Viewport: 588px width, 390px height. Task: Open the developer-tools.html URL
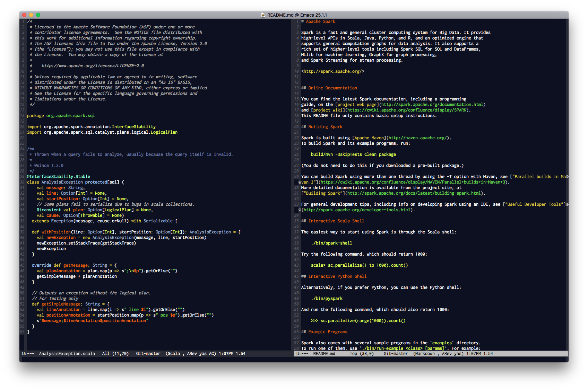point(357,210)
